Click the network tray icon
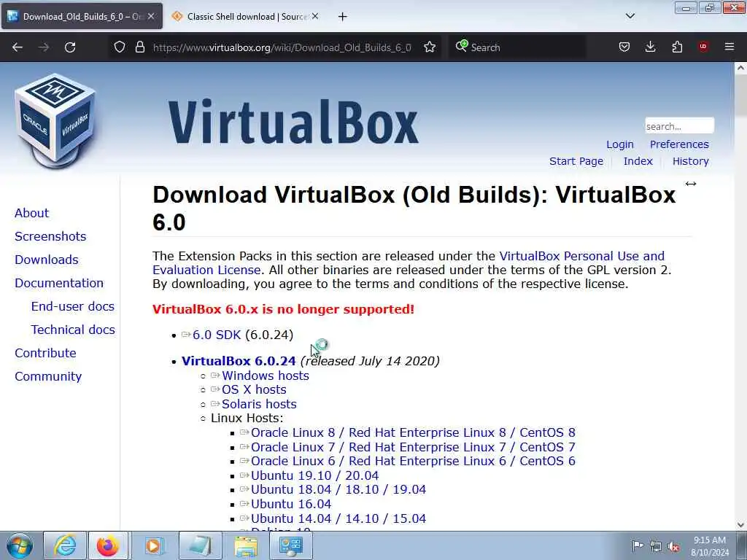This screenshot has width=747, height=560. (x=656, y=547)
